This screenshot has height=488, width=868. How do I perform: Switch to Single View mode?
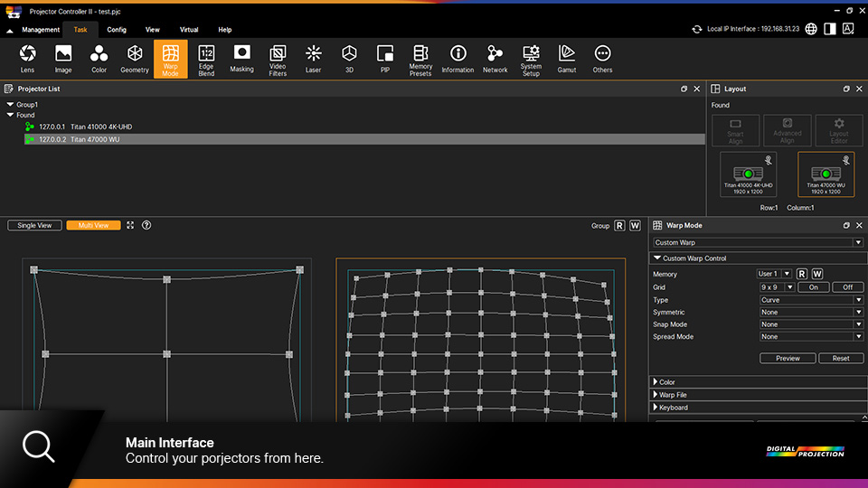pos(34,225)
